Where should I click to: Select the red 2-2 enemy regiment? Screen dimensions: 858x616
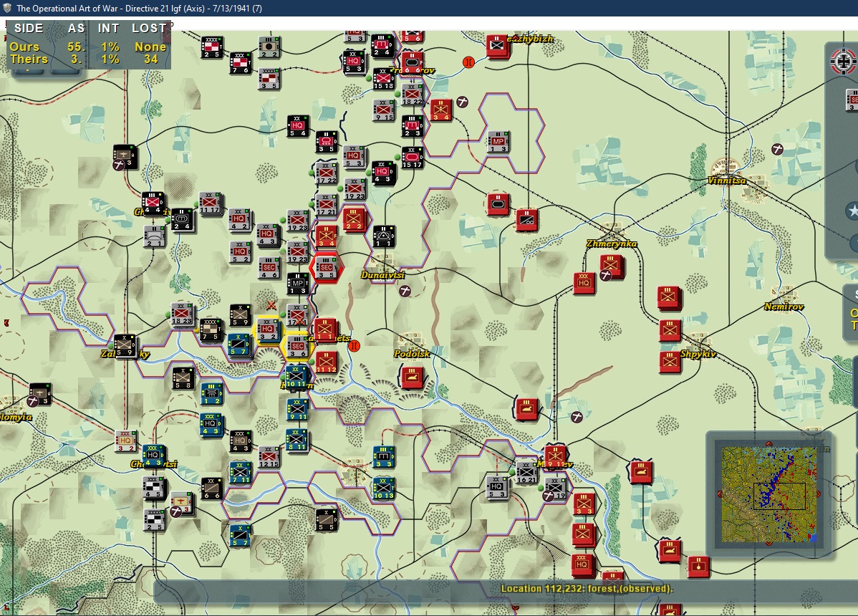pyautogui.click(x=354, y=219)
